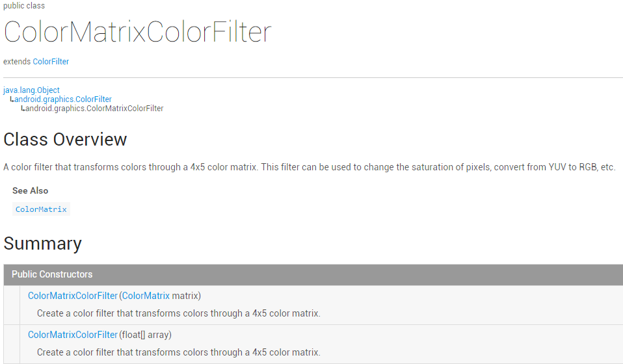Select android.graphics.ColorMatrixColorFilter in the hierarchy tree

pyautogui.click(x=94, y=109)
